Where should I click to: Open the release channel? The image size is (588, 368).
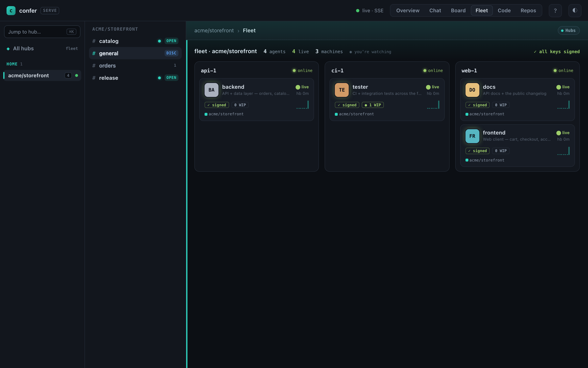(135, 78)
